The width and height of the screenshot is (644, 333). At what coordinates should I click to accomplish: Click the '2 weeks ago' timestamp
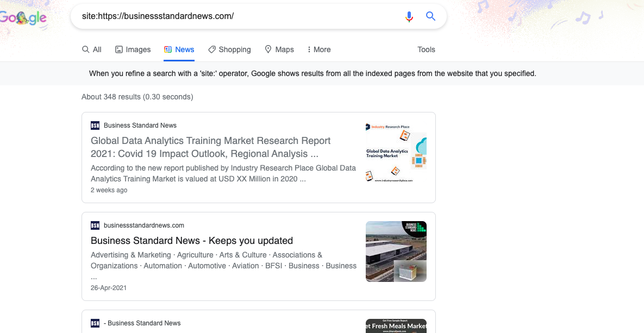109,190
